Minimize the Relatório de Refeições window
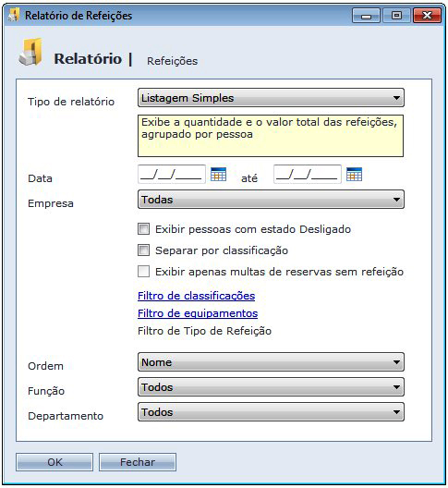This screenshot has height=488, width=448. [x=366, y=15]
